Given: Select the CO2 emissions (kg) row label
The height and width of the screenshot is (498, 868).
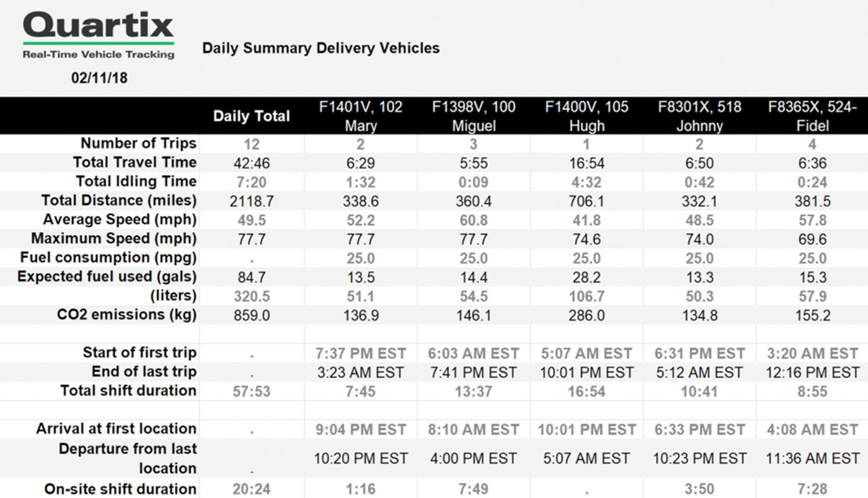Looking at the screenshot, I should click(x=126, y=314).
